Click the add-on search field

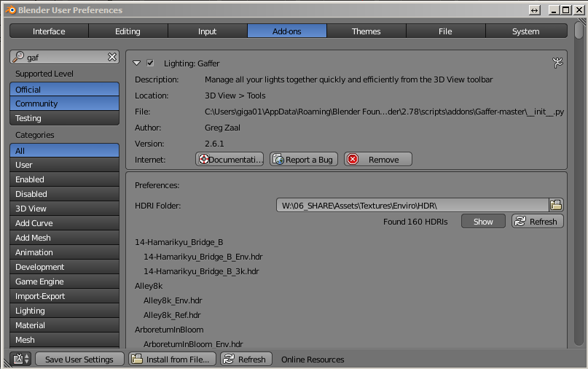coord(65,57)
